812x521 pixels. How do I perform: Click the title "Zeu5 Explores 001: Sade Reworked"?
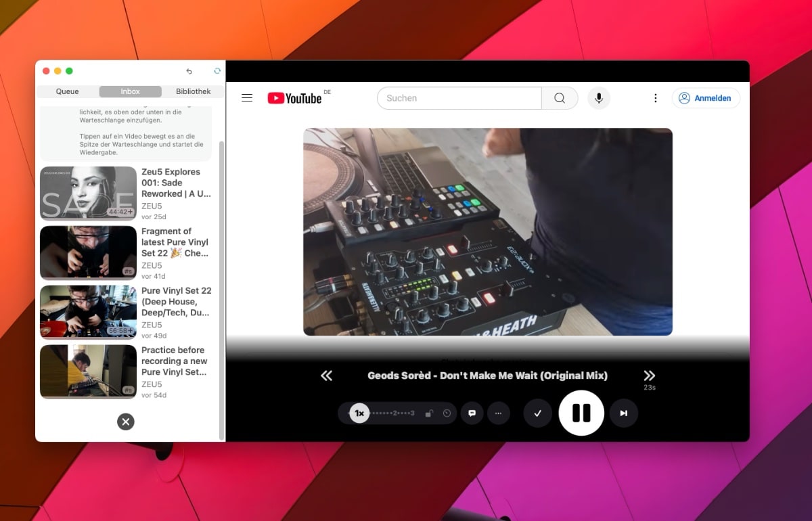coord(176,183)
